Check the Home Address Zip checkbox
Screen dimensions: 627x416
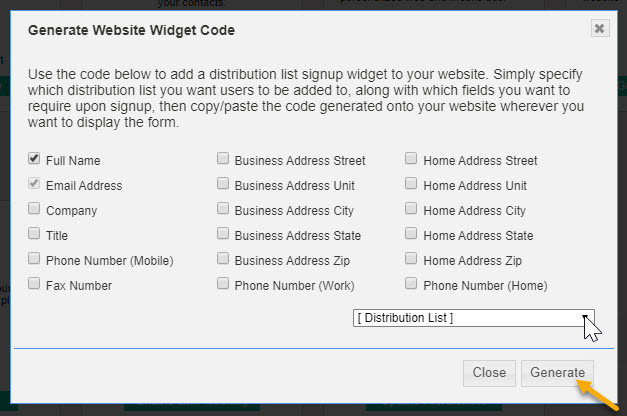coord(411,258)
